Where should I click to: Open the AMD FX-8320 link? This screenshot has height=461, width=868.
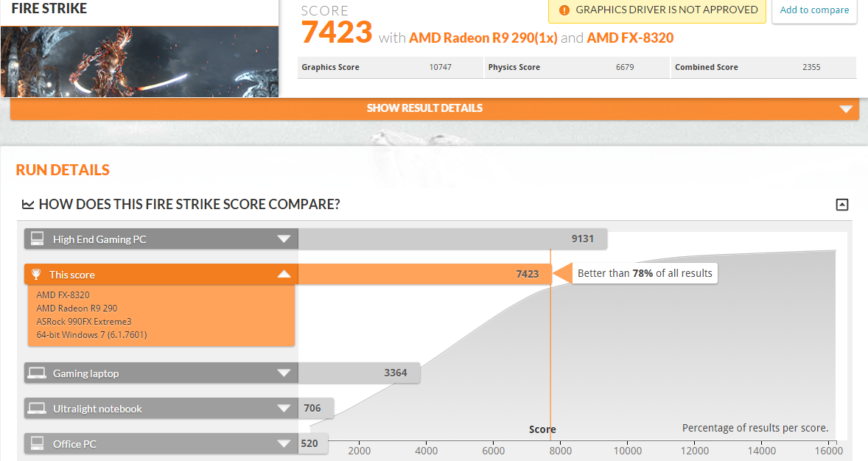[x=630, y=38]
